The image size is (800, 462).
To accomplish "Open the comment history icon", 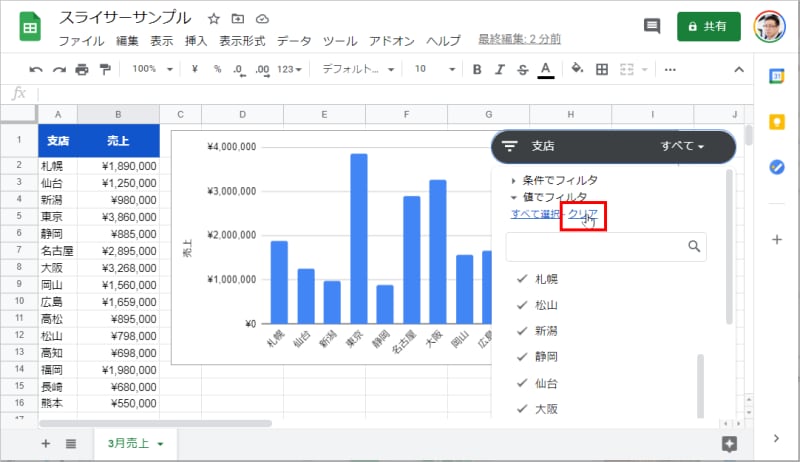I will (x=652, y=26).
